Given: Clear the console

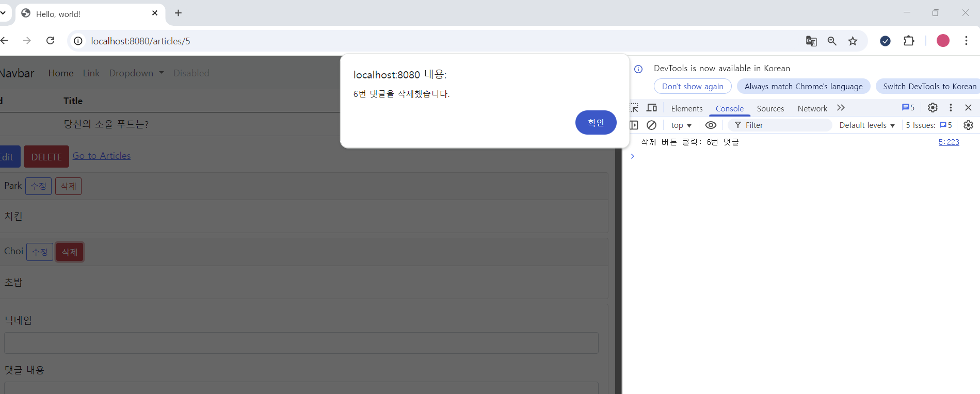Looking at the screenshot, I should pos(651,125).
